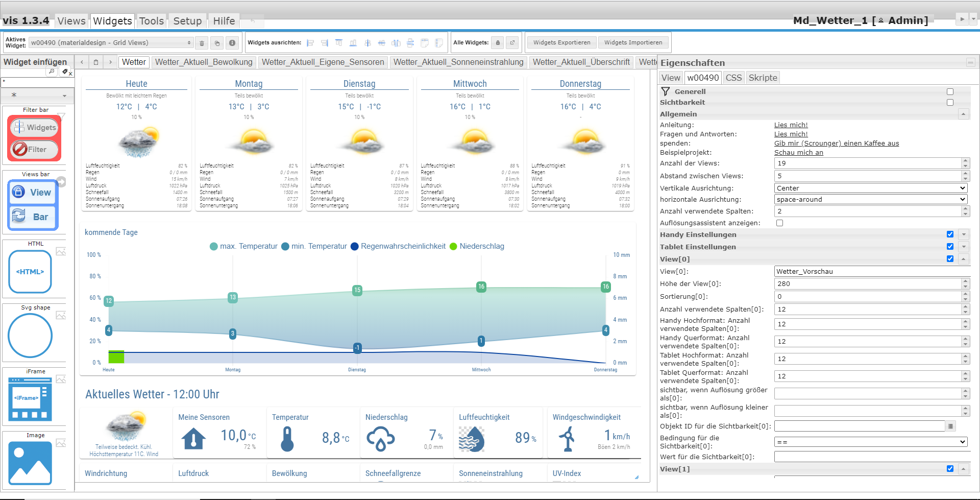Screen dimensions: 980x500
Task: Clear the widget filter tag icon
Action: coord(66,72)
